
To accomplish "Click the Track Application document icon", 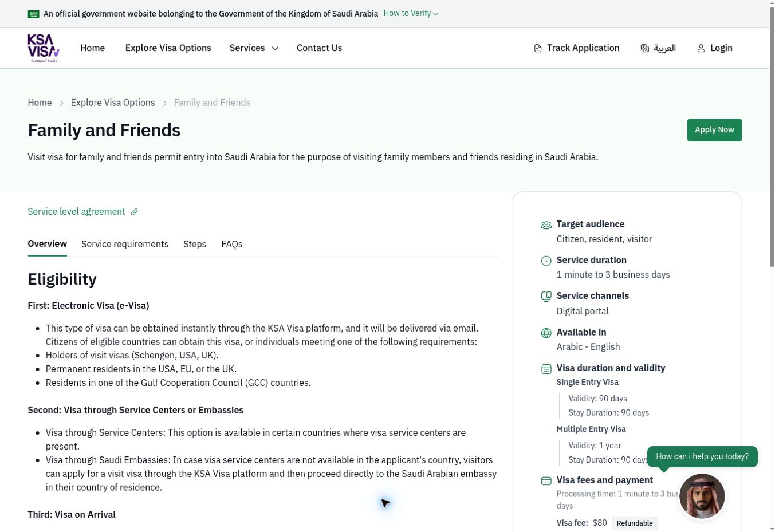I will pyautogui.click(x=538, y=49).
